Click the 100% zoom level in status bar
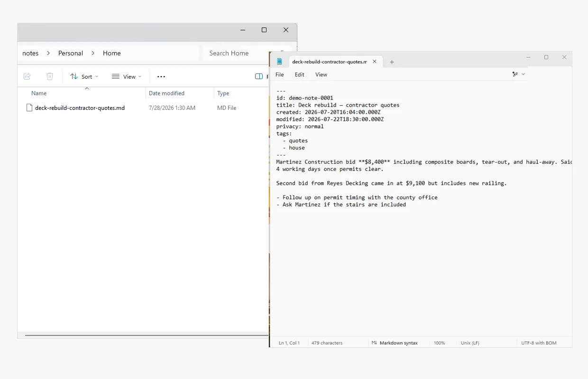Image resolution: width=588 pixels, height=379 pixels. [440, 343]
